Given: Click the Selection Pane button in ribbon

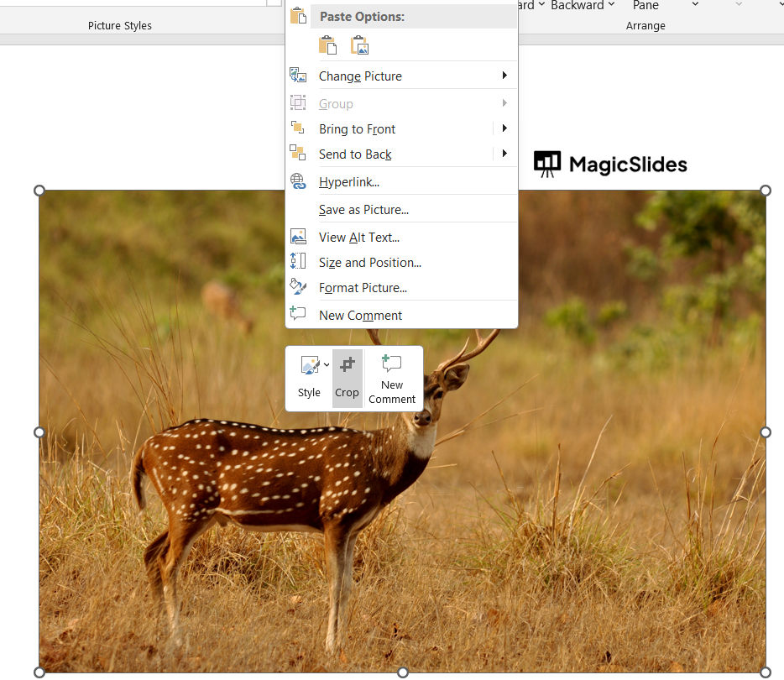Looking at the screenshot, I should point(645,6).
